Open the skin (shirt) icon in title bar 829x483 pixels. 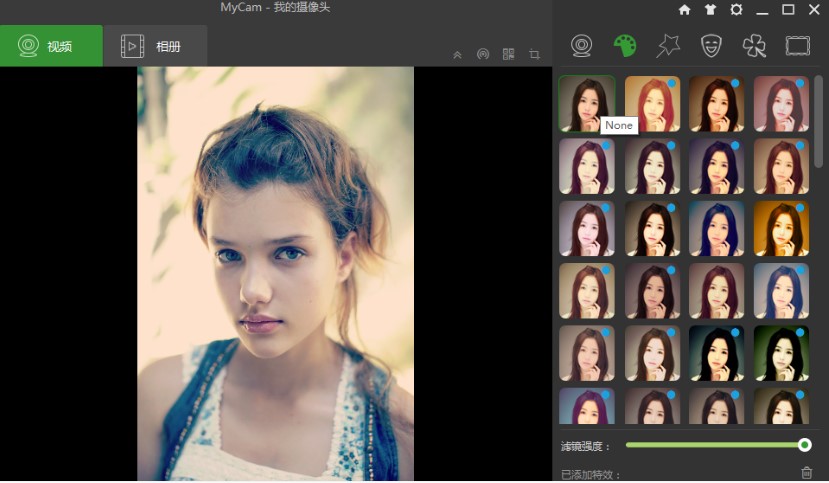point(710,9)
